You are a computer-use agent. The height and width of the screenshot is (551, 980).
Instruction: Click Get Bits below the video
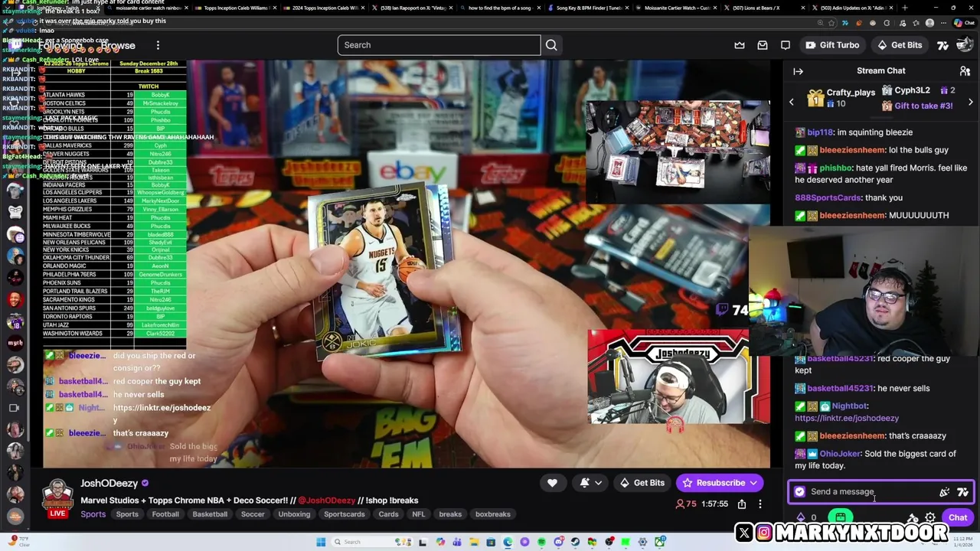(642, 483)
